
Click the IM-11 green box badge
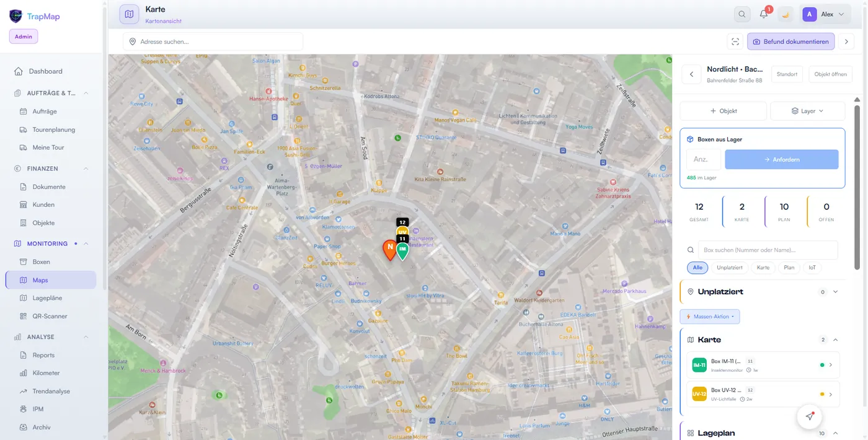click(x=699, y=365)
